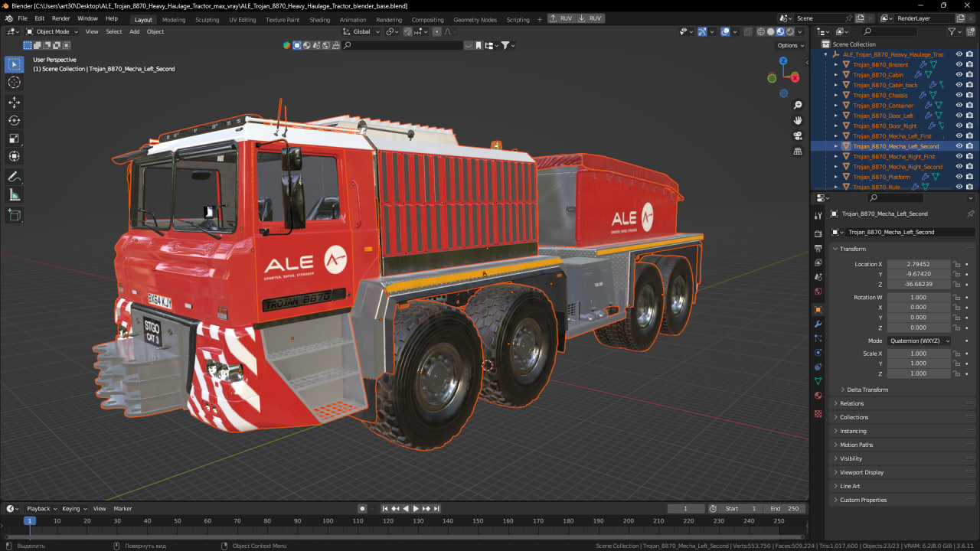Screen dimensions: 980x551
Task: Hide Trojan_8870_Cabin with its eye icon
Action: coord(959,75)
